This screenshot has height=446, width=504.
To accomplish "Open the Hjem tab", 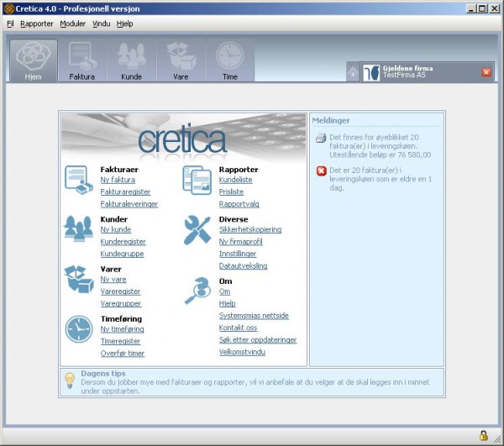I will click(x=34, y=60).
